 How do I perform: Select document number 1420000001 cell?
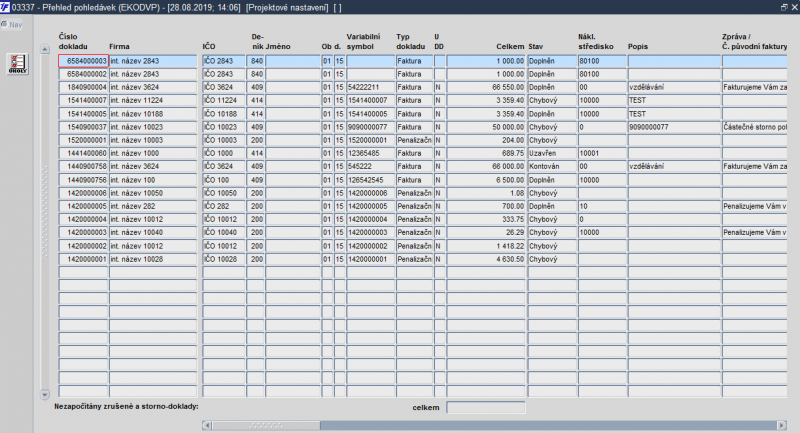(83, 259)
